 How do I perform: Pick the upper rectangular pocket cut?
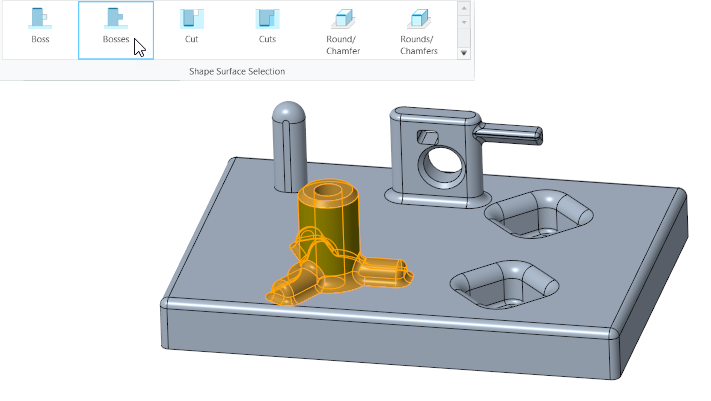coord(539,214)
